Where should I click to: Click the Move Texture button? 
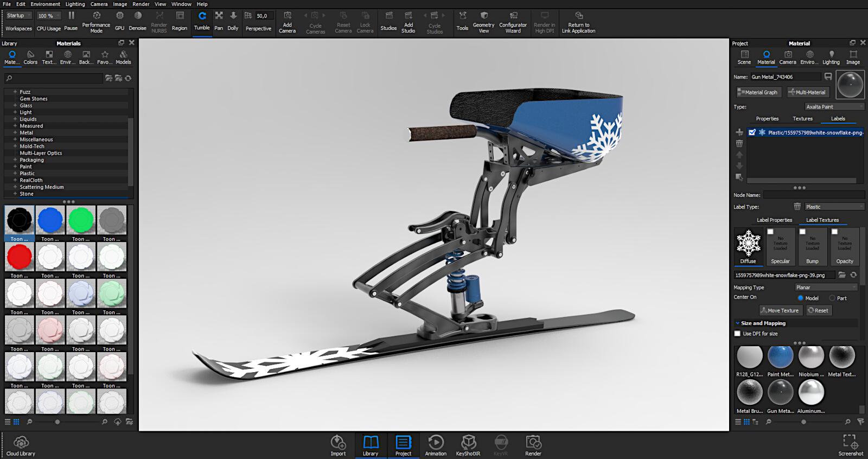tap(780, 310)
